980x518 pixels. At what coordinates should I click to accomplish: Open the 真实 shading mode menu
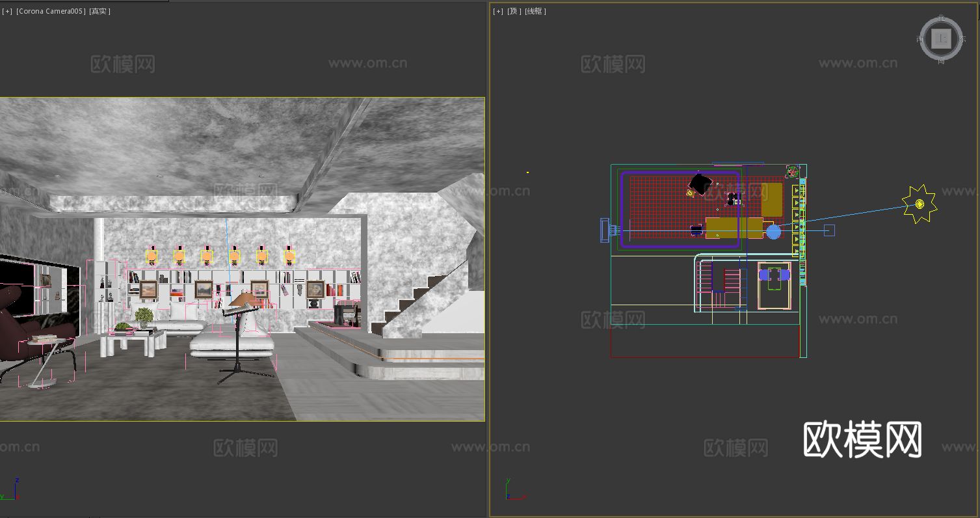[101, 11]
